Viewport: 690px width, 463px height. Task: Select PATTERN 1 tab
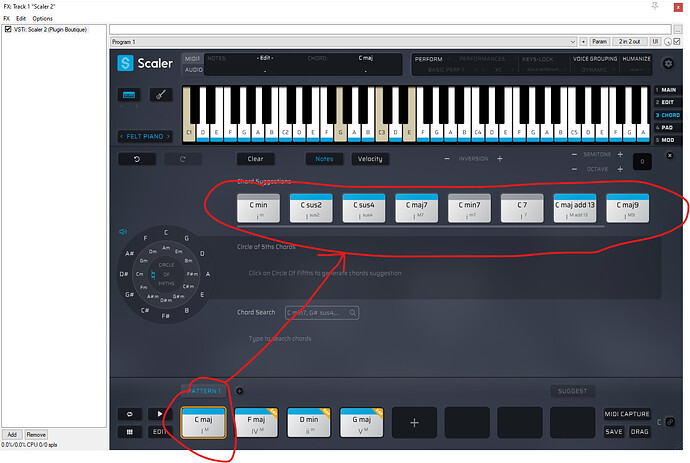pyautogui.click(x=203, y=391)
